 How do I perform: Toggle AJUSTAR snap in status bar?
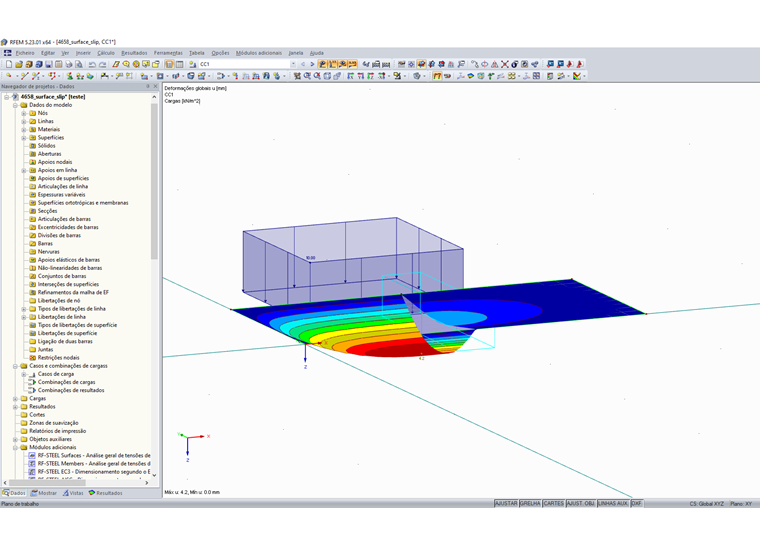pyautogui.click(x=506, y=503)
